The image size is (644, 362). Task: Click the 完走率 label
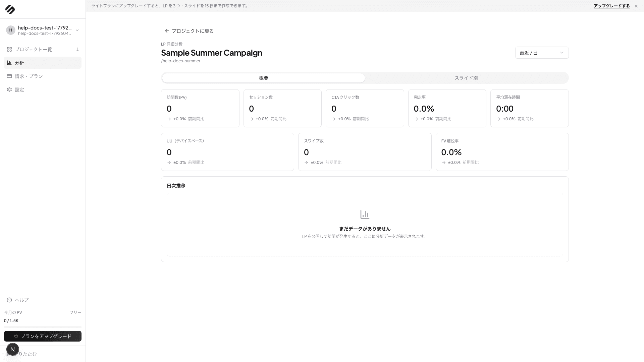click(x=420, y=97)
